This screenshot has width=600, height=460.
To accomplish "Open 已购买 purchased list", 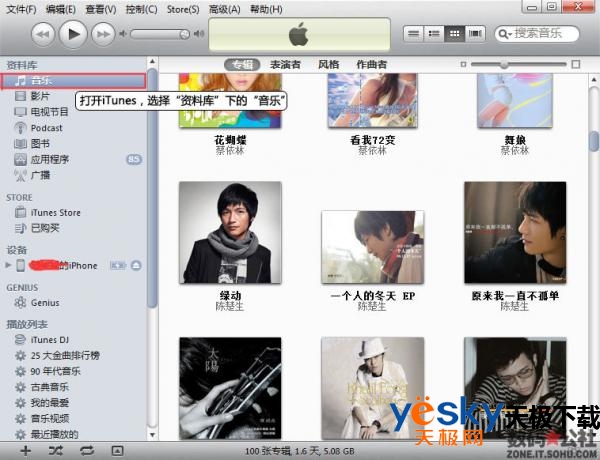I will point(45,228).
